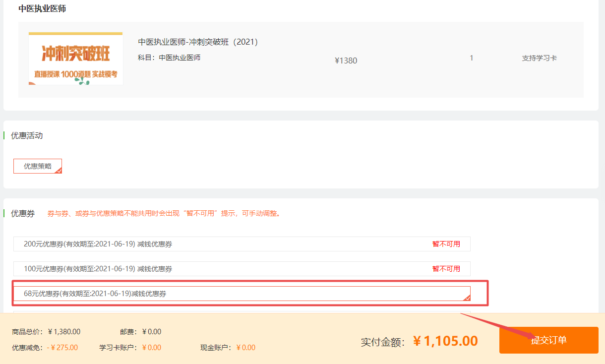
Task: Deselect the 68元优惠券 coupon row
Action: pyautogui.click(x=242, y=294)
